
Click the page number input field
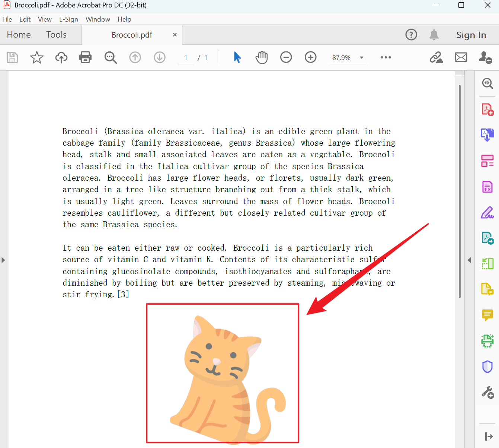[186, 58]
